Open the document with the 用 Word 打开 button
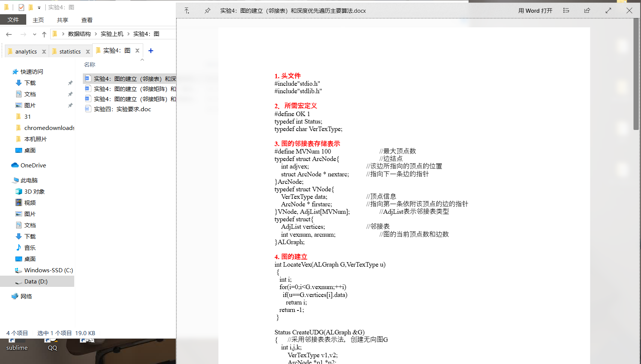Image resolution: width=641 pixels, height=364 pixels. point(535,10)
